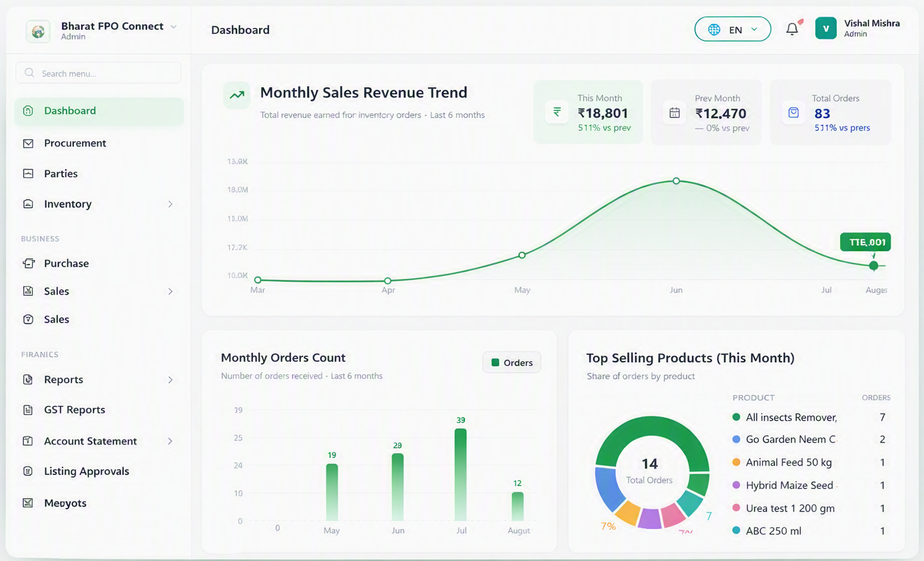This screenshot has width=924, height=561.
Task: Click the "Hybrid Maize Seed" product row
Action: (809, 486)
